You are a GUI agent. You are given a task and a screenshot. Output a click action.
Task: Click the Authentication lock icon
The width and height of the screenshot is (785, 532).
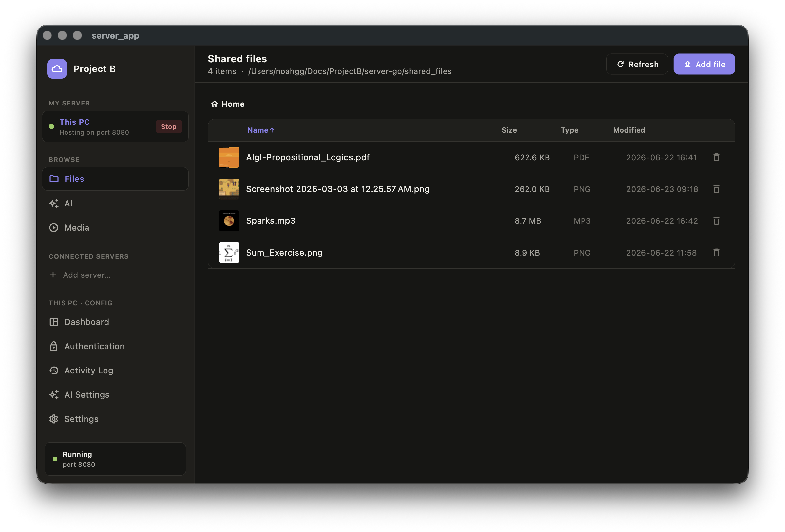54,346
